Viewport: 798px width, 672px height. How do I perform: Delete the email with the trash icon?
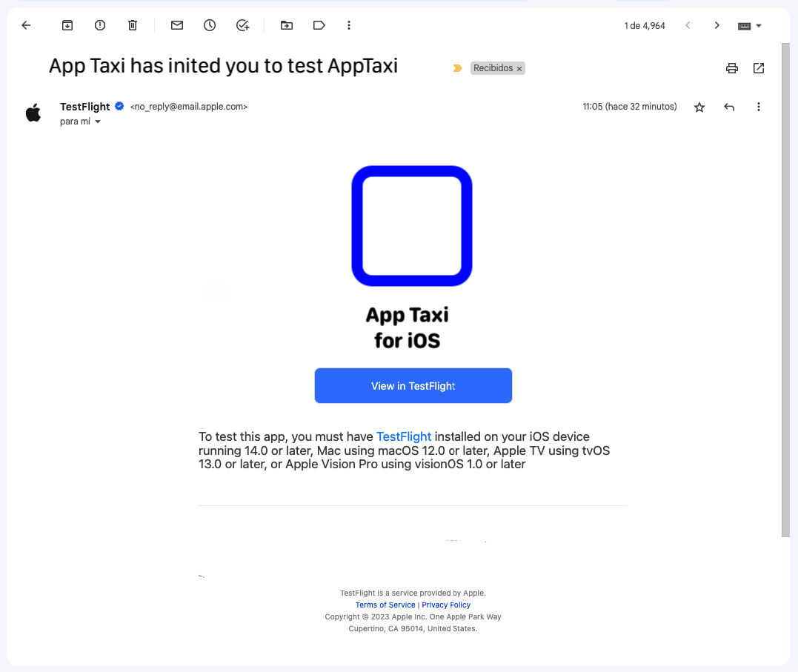(x=133, y=25)
